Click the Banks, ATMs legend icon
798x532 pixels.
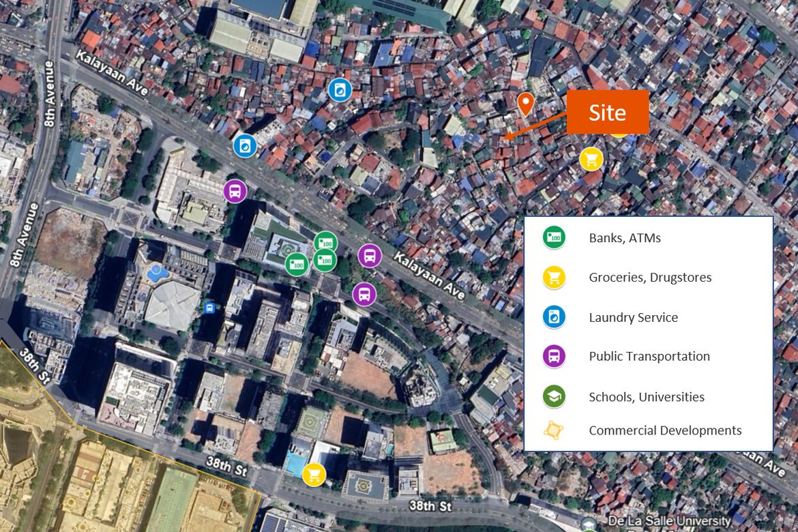click(x=554, y=238)
